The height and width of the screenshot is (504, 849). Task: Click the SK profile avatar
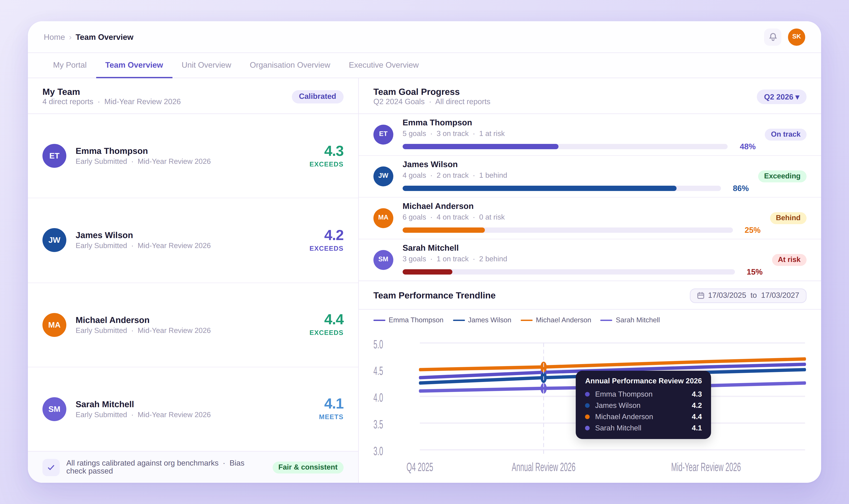[797, 37]
